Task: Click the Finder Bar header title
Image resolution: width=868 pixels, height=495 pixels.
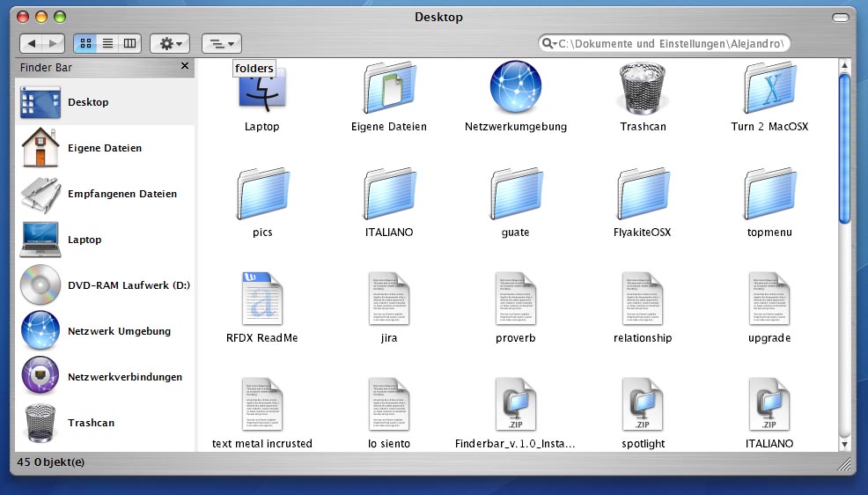Action: pos(46,68)
